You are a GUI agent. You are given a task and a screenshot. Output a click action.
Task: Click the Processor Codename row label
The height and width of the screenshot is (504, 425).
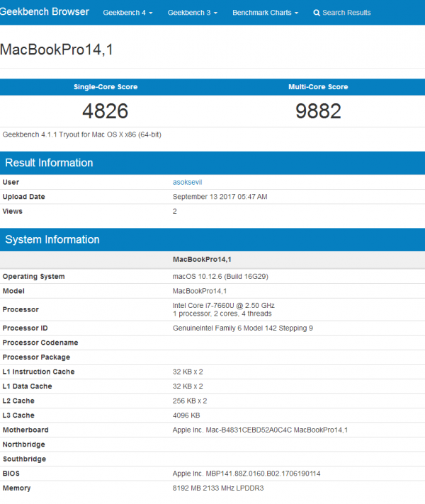[40, 343]
